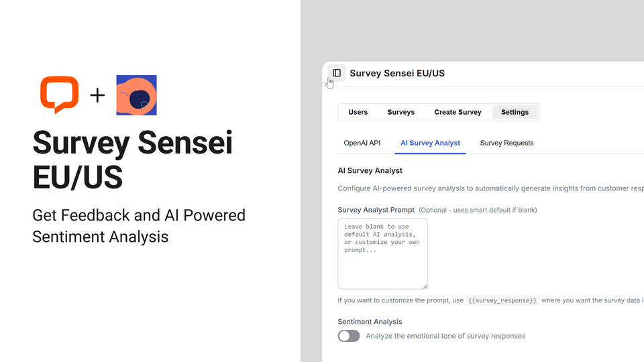
Task: Select the Settings tab
Action: (515, 112)
